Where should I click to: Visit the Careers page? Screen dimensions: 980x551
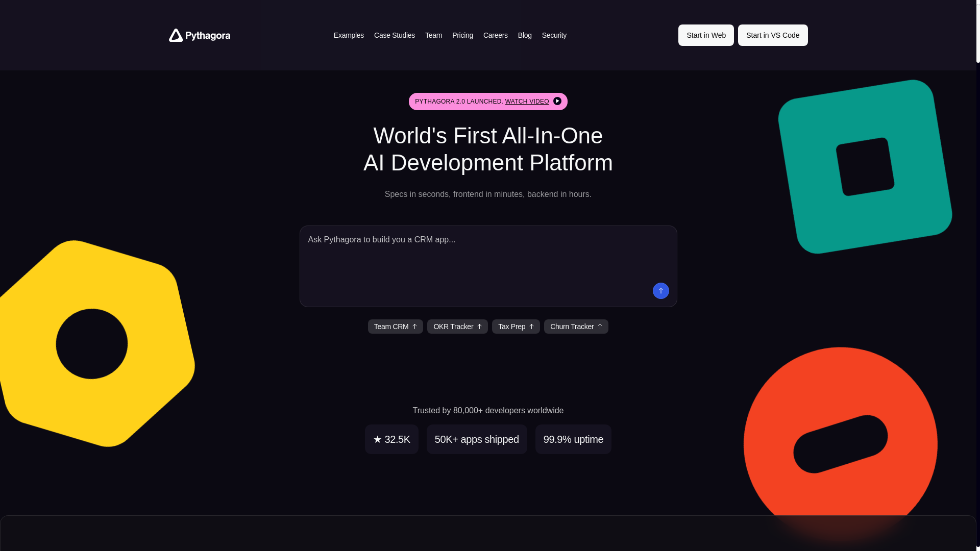tap(496, 35)
